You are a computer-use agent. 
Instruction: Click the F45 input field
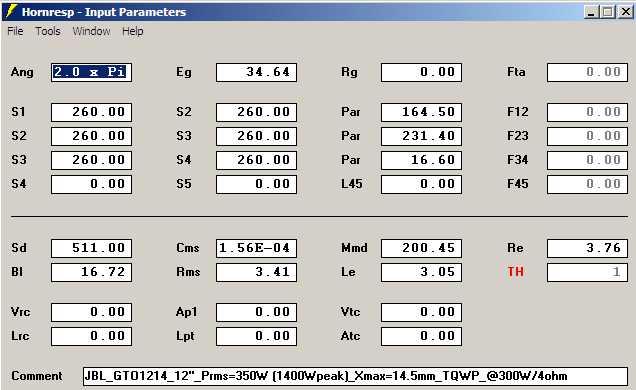(587, 184)
